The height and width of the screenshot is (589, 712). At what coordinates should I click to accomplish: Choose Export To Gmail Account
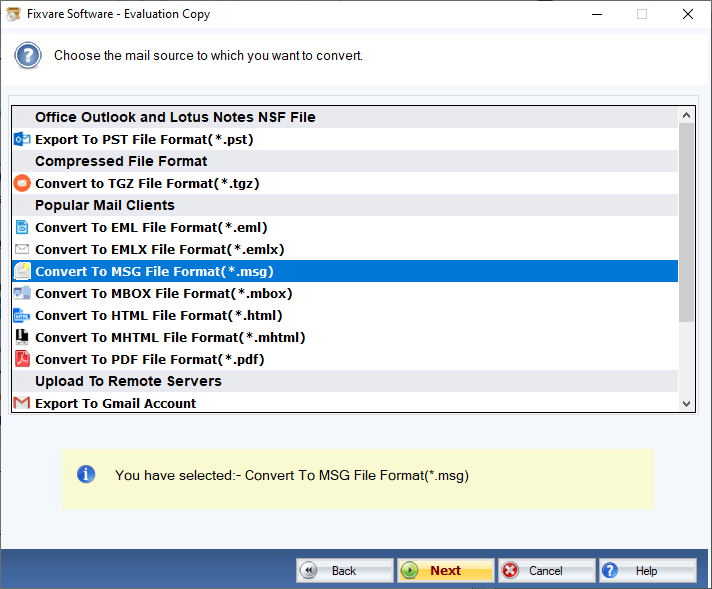click(x=345, y=403)
